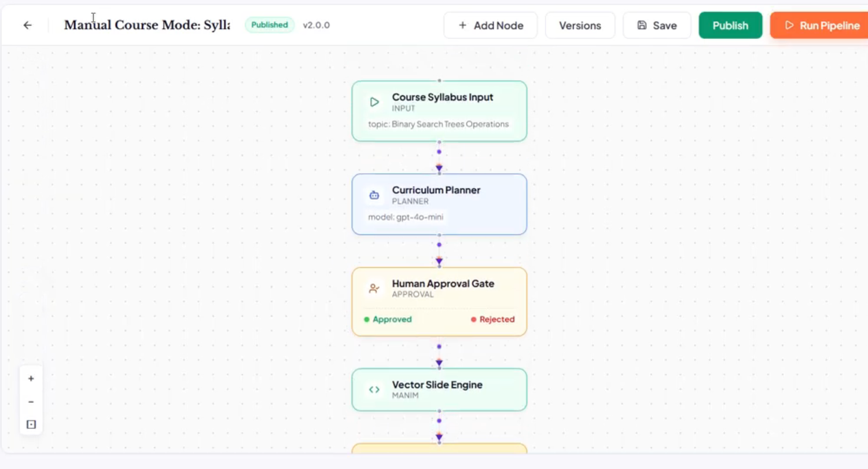Click the Published status badge
868x469 pixels.
tap(270, 25)
